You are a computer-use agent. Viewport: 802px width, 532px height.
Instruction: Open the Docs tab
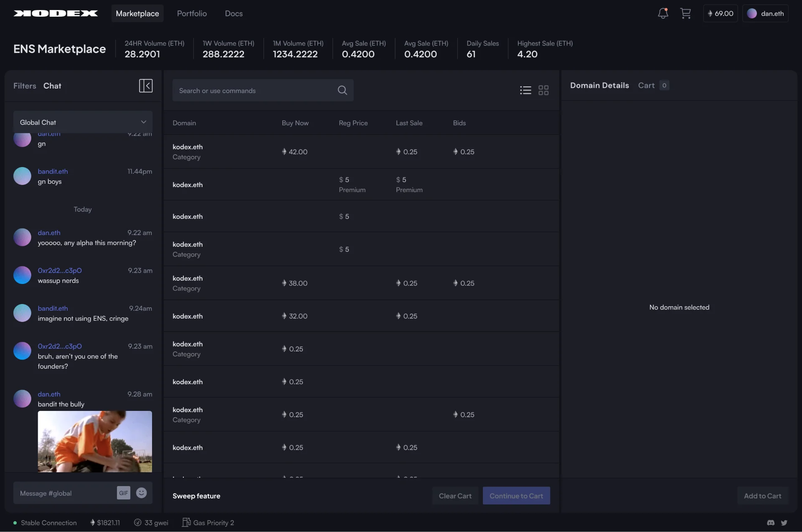click(233, 13)
